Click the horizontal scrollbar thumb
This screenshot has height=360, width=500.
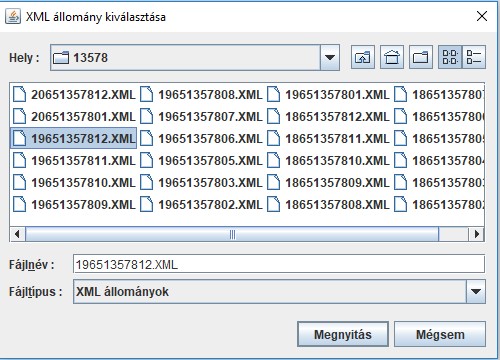pos(232,234)
